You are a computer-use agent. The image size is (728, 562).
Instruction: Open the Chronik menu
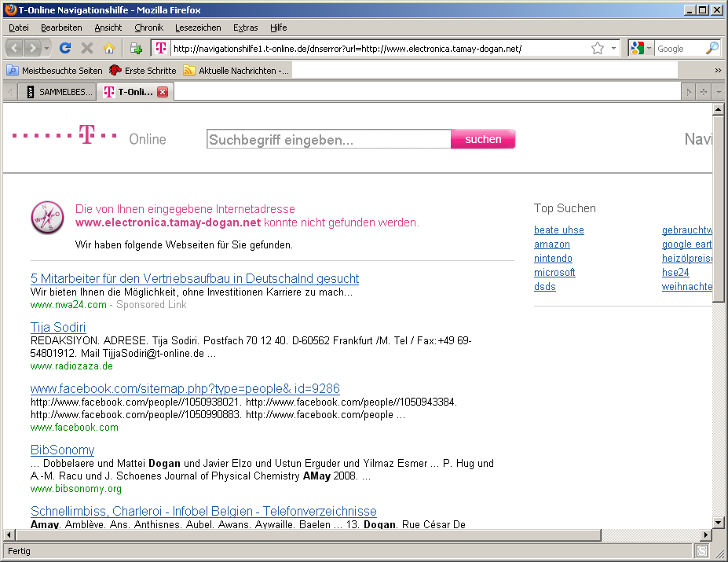[x=148, y=28]
